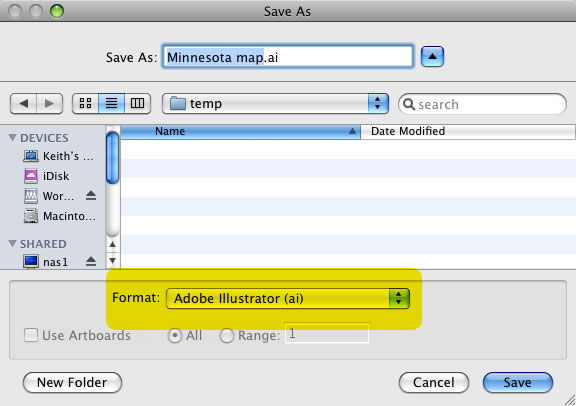This screenshot has height=406, width=576.
Task: Click the Save button
Action: point(518,382)
